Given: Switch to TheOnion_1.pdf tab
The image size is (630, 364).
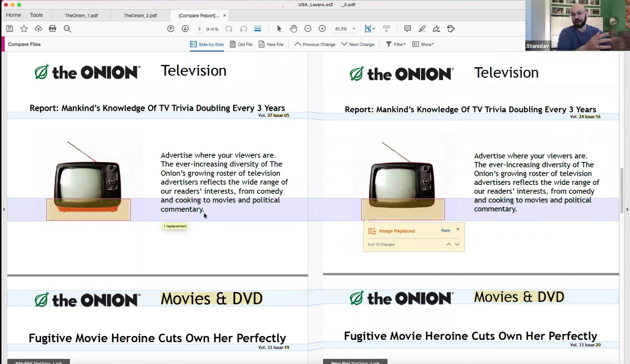Looking at the screenshot, I should 81,15.
